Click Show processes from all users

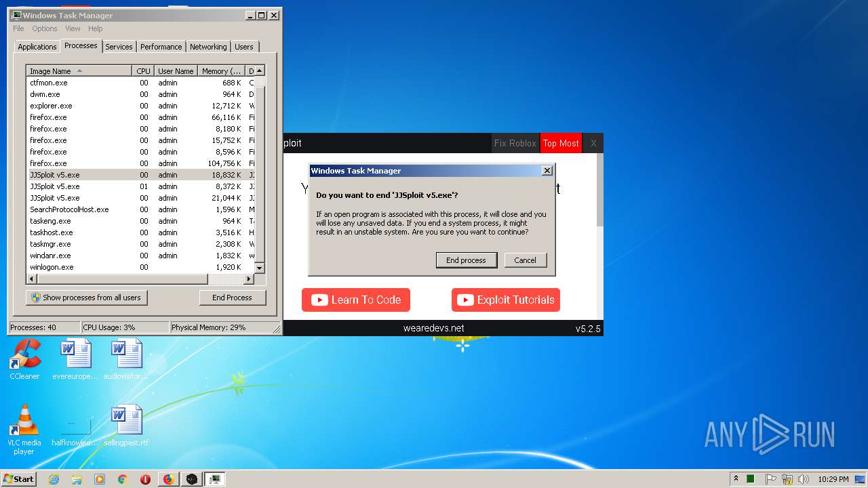[87, 298]
